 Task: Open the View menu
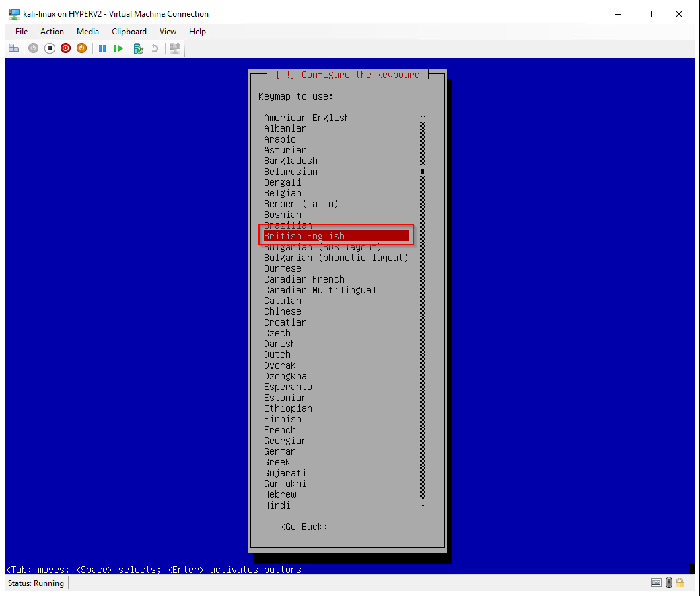pos(168,32)
